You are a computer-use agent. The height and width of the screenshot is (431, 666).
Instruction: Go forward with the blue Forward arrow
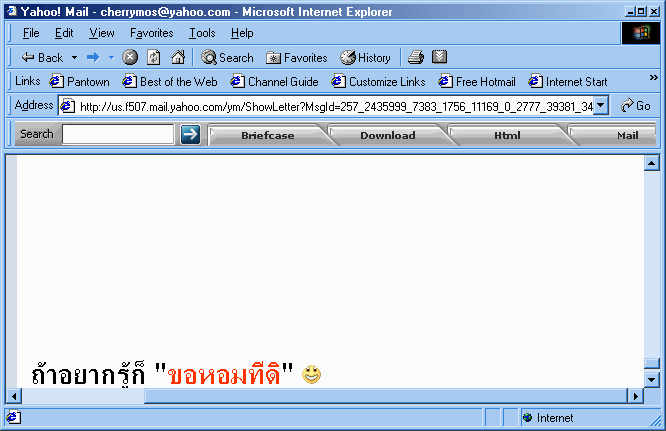click(x=93, y=57)
